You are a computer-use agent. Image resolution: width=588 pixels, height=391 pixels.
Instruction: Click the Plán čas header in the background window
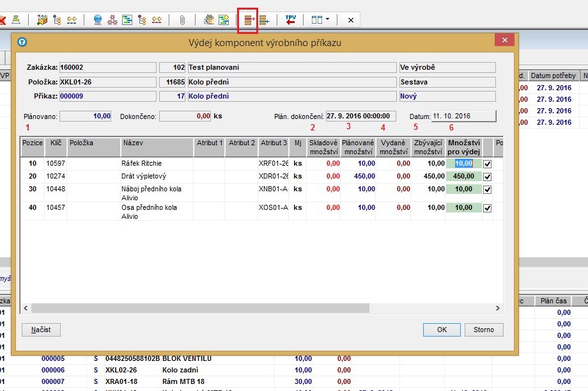[553, 301]
